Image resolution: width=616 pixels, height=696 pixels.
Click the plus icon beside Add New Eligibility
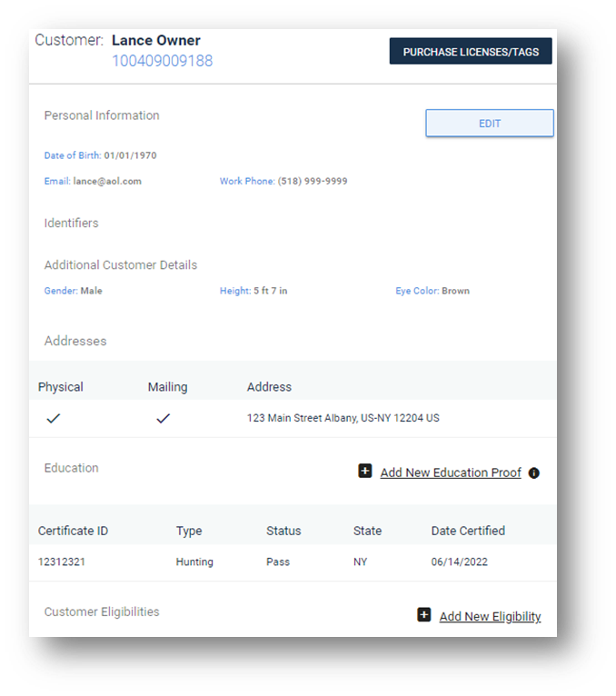tap(424, 615)
